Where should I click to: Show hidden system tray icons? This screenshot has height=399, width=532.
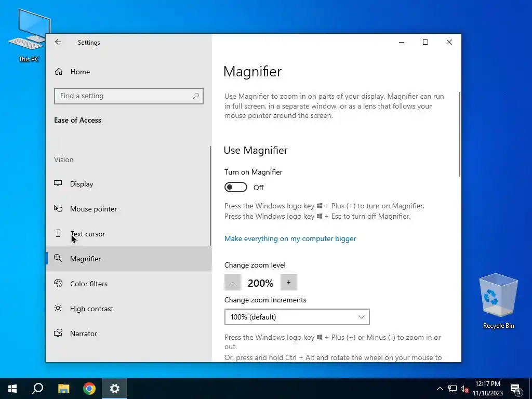[x=440, y=389]
